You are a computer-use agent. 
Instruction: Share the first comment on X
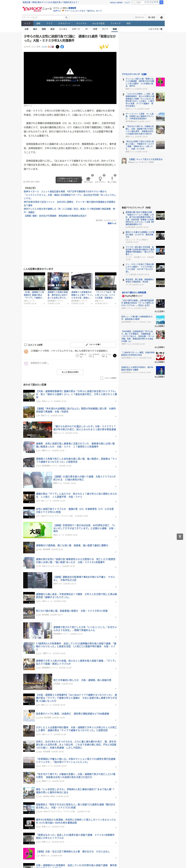pos(115,355)
